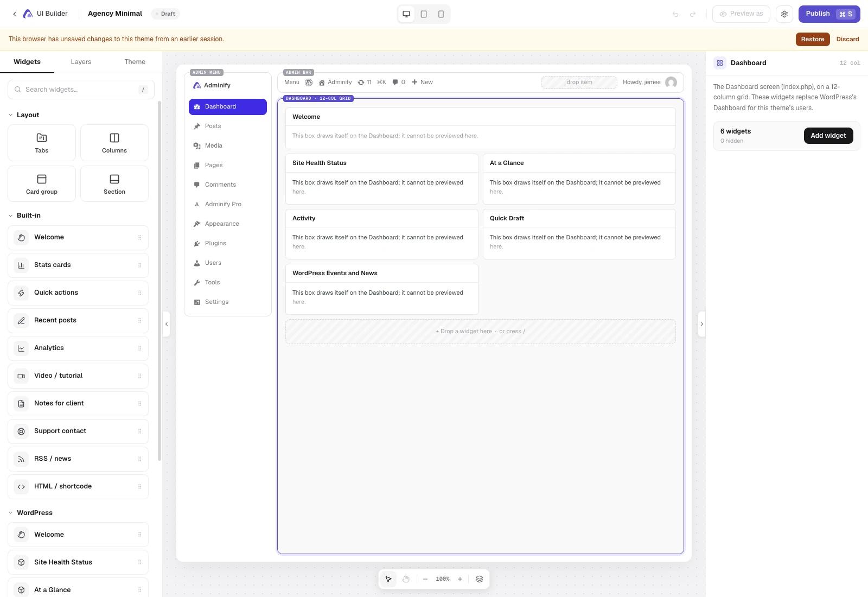Viewport: 868px width, 597px height.
Task: Click Plugins in the admin menu
Action: pos(228,244)
